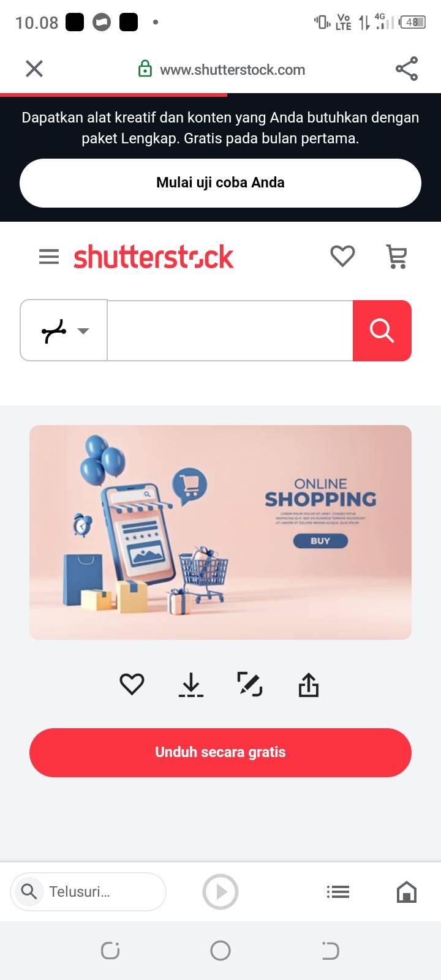Click the download icon under the image
Viewport: 441px width, 980px height.
coord(191,685)
